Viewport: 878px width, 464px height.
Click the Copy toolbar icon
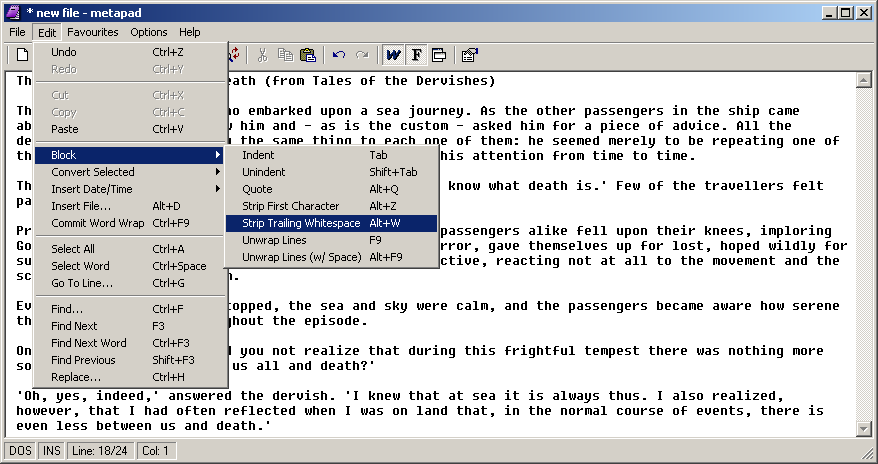pos(285,55)
